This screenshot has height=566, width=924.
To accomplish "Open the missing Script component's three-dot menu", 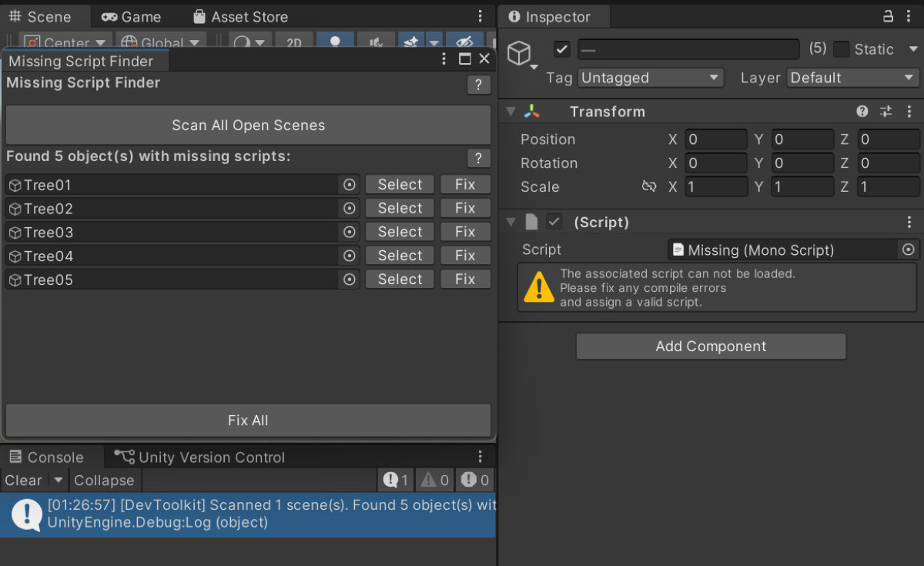I will tap(909, 222).
